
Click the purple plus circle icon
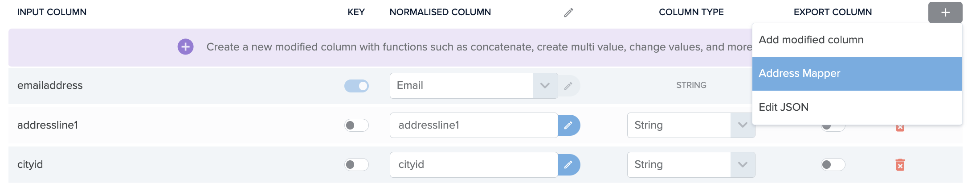(185, 46)
